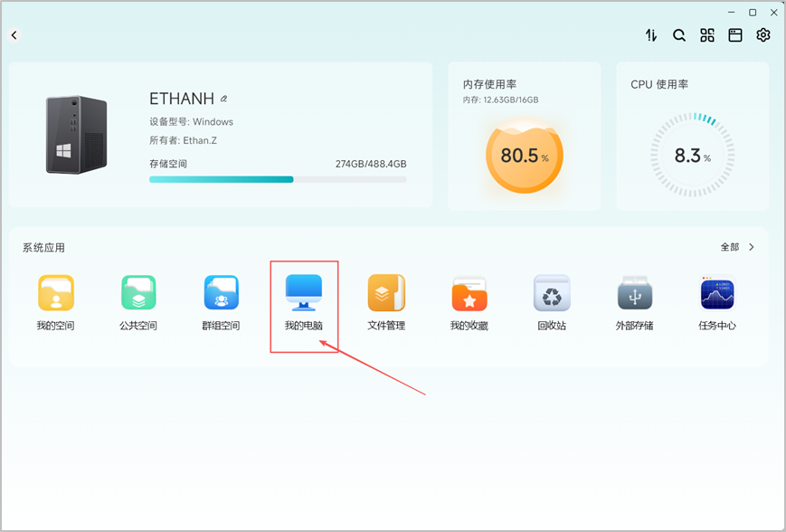The height and width of the screenshot is (532, 786).
Task: Click the 存储空间 storage progress bar
Action: click(278, 179)
